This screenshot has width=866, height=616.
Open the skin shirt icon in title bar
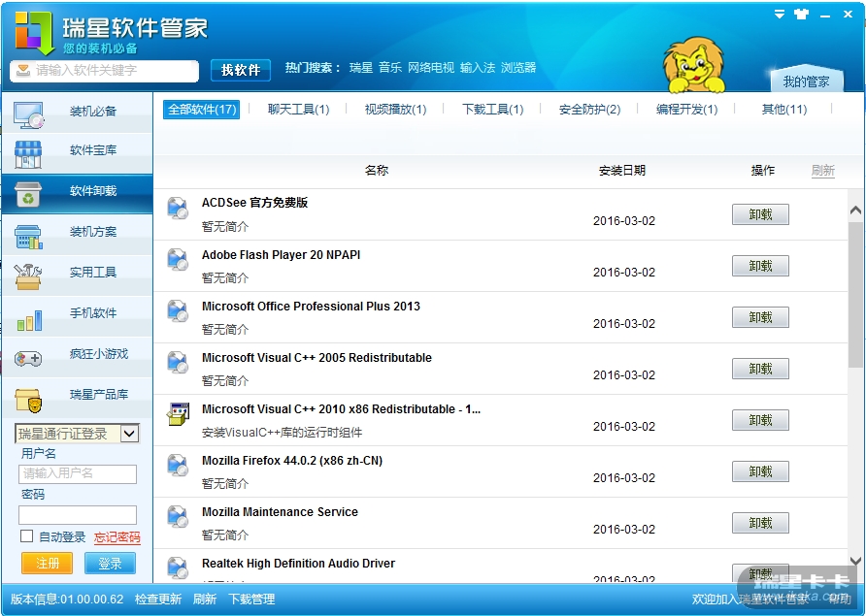[x=801, y=15]
